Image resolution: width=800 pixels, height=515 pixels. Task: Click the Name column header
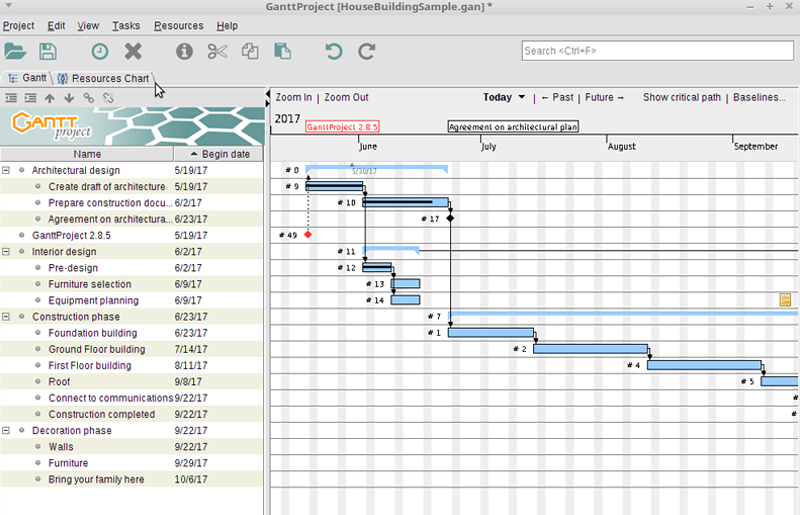point(87,154)
